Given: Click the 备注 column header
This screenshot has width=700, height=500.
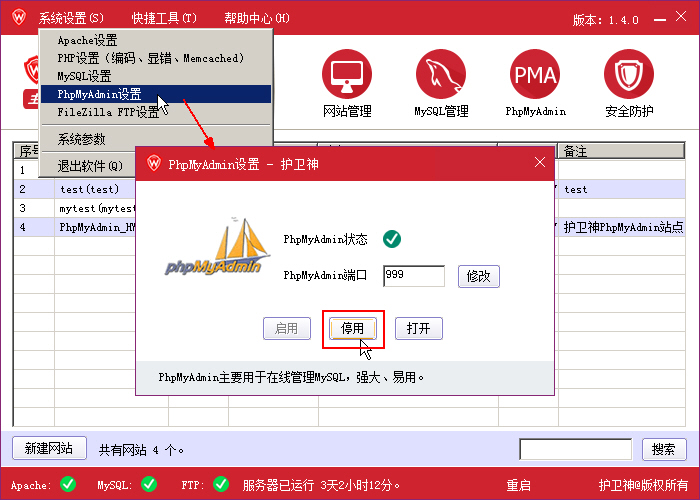Looking at the screenshot, I should [621, 151].
